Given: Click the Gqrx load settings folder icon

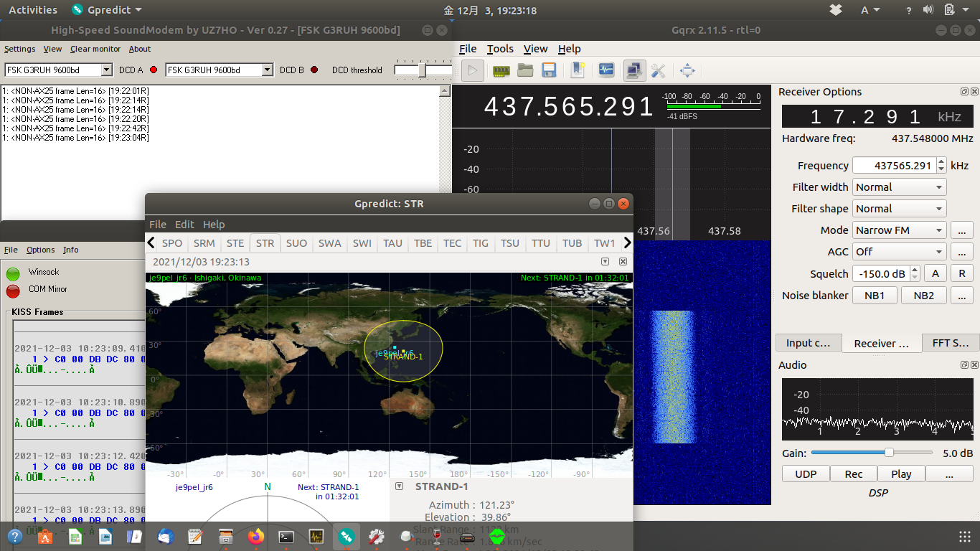Looking at the screenshot, I should (x=525, y=70).
